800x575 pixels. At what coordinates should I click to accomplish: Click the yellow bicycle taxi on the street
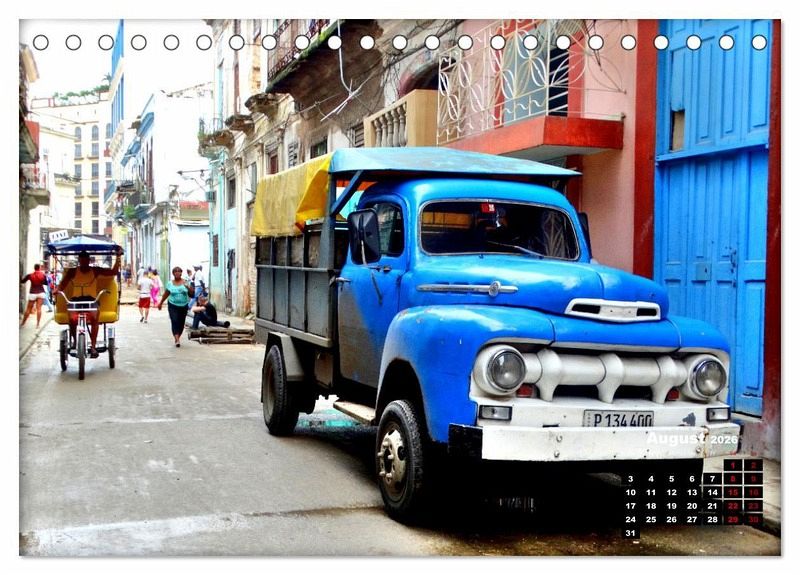[85, 300]
